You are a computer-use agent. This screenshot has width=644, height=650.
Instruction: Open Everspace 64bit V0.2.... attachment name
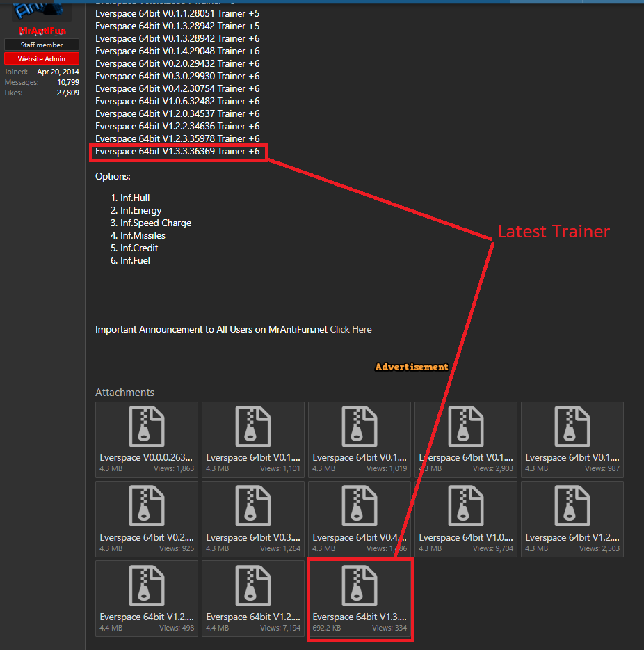147,538
